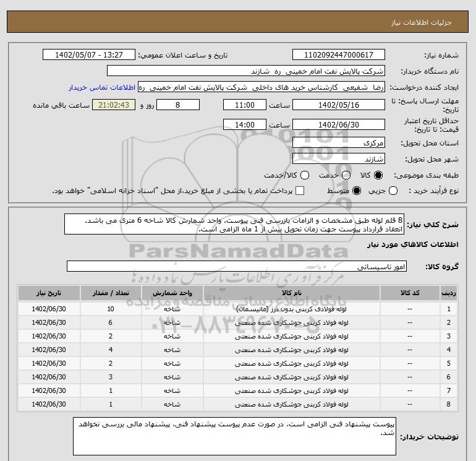Click the product name in row 2
The image size is (476, 461).
tap(291, 323)
